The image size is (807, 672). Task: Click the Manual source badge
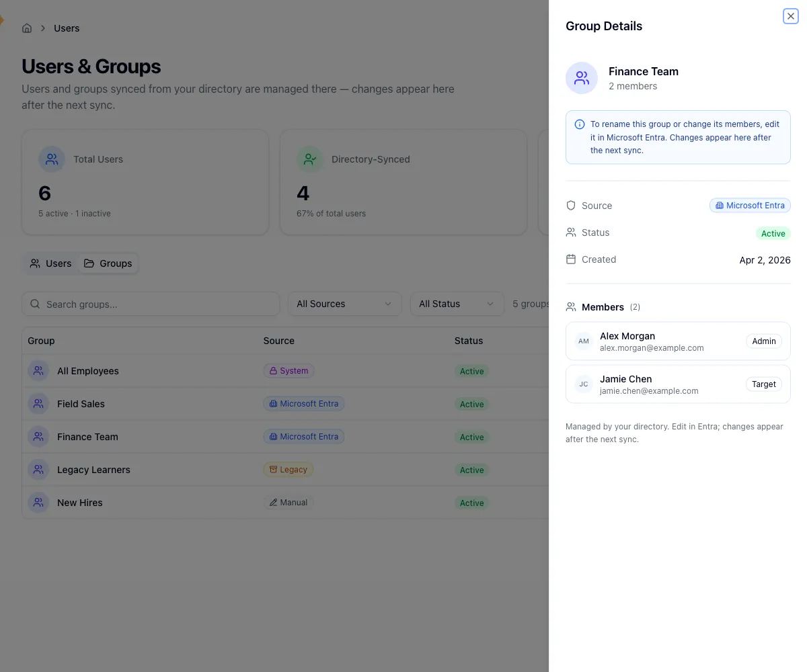(x=289, y=503)
